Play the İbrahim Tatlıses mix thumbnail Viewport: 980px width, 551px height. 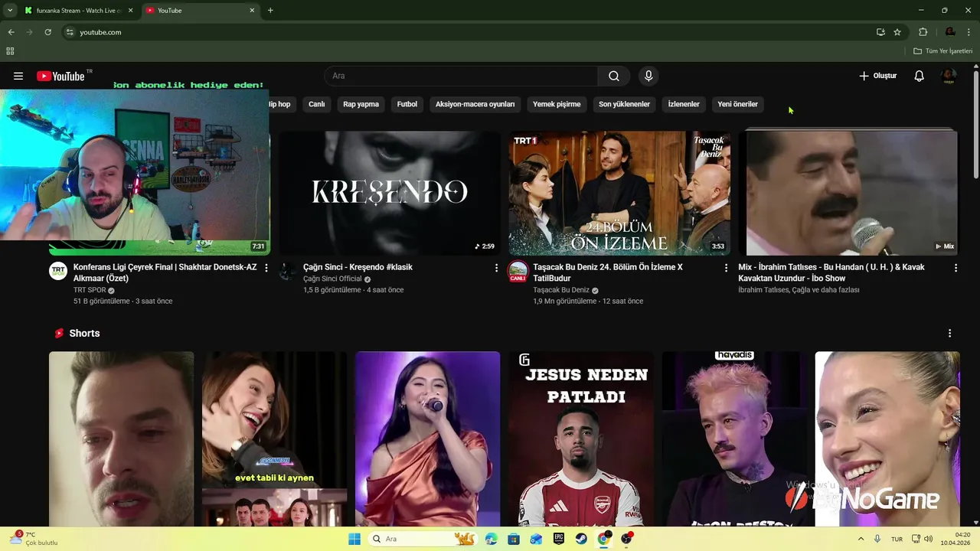(x=849, y=193)
